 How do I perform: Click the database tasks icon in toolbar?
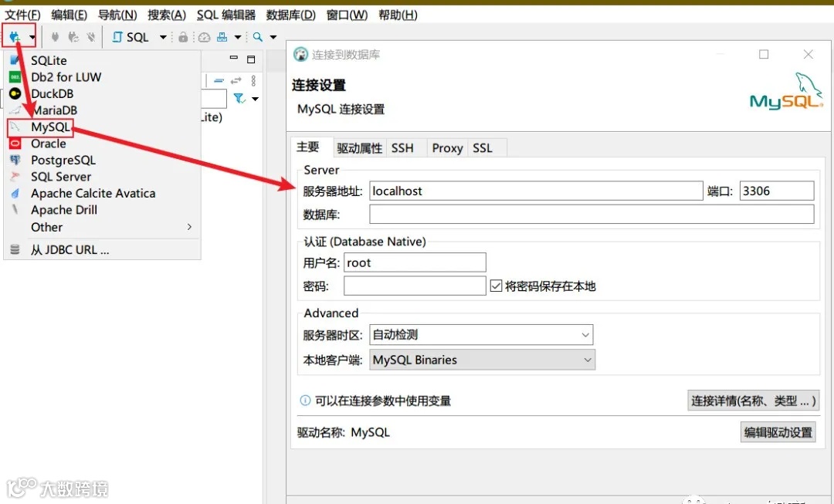[222, 37]
